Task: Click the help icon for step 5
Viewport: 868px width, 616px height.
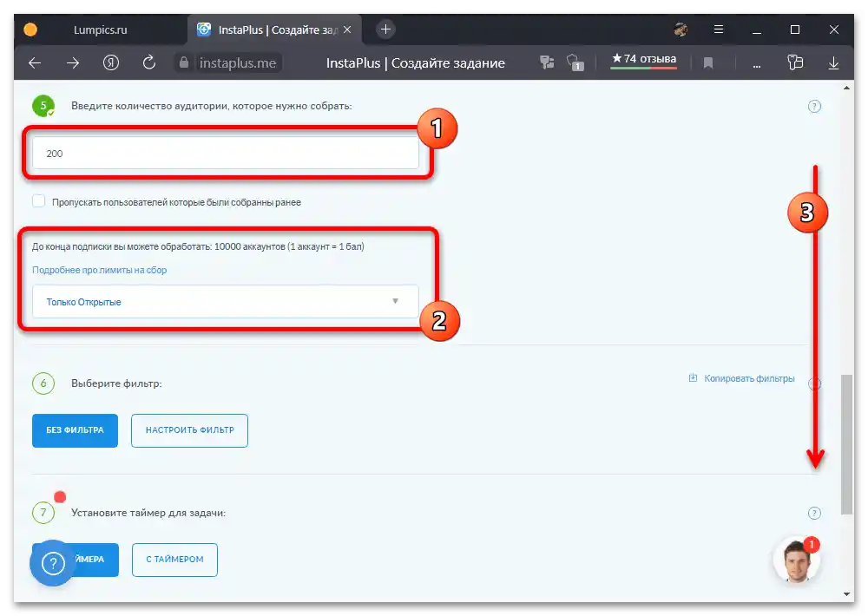Action: pos(814,106)
